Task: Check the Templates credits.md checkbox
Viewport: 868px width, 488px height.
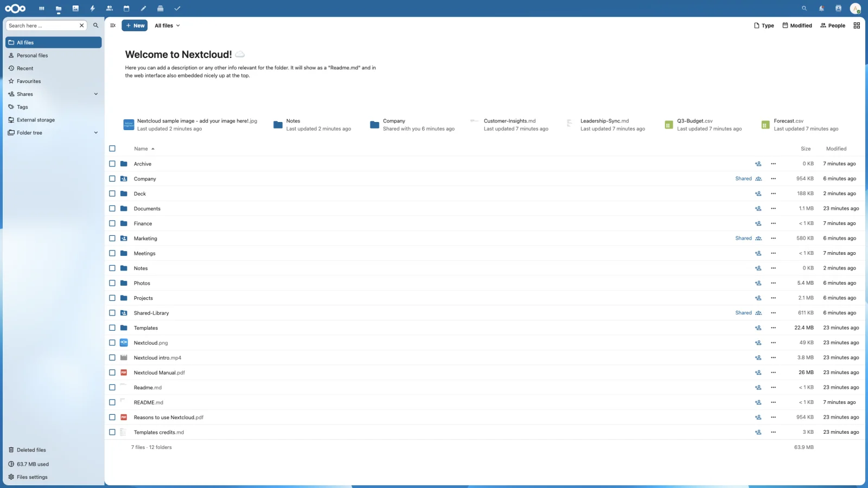Action: [x=112, y=432]
